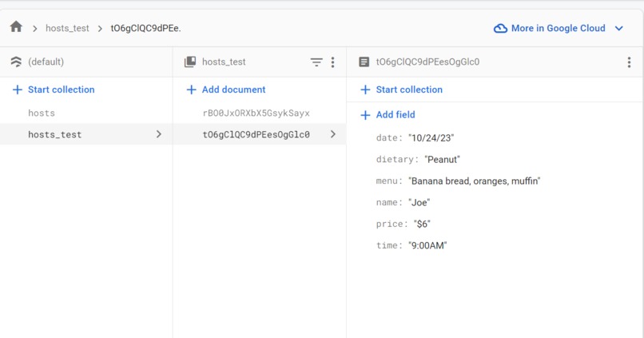
Task: Click the Google Cloud icon
Action: click(500, 28)
